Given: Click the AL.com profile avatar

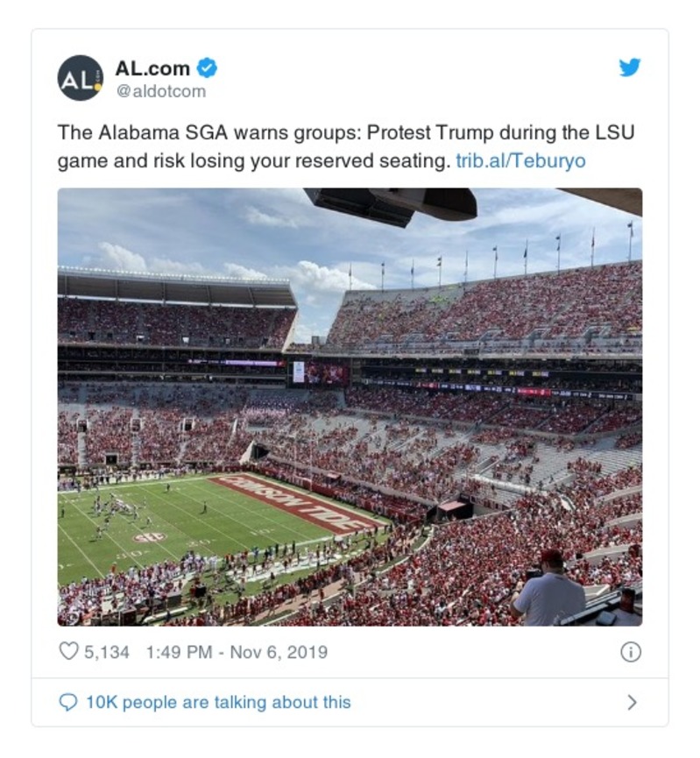Looking at the screenshot, I should tap(81, 78).
